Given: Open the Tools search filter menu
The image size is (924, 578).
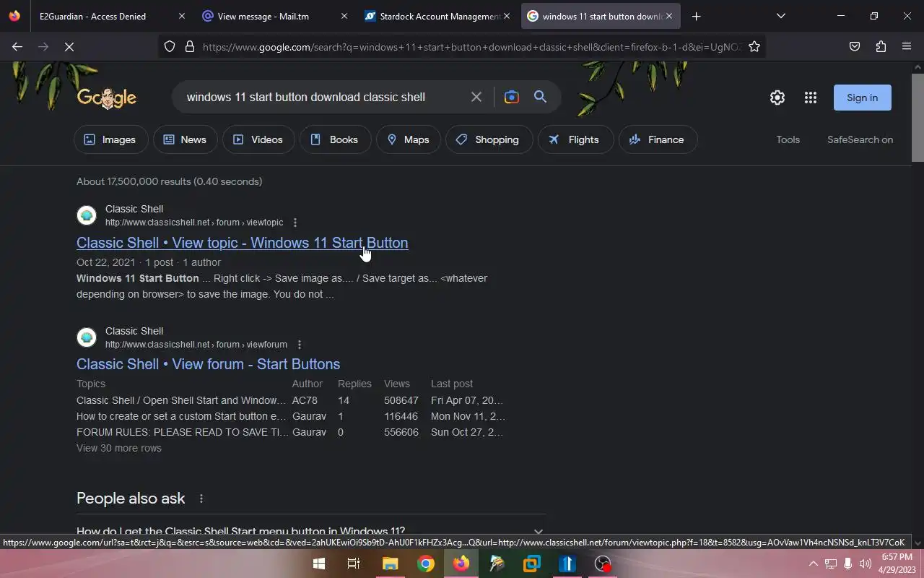Looking at the screenshot, I should [788, 139].
